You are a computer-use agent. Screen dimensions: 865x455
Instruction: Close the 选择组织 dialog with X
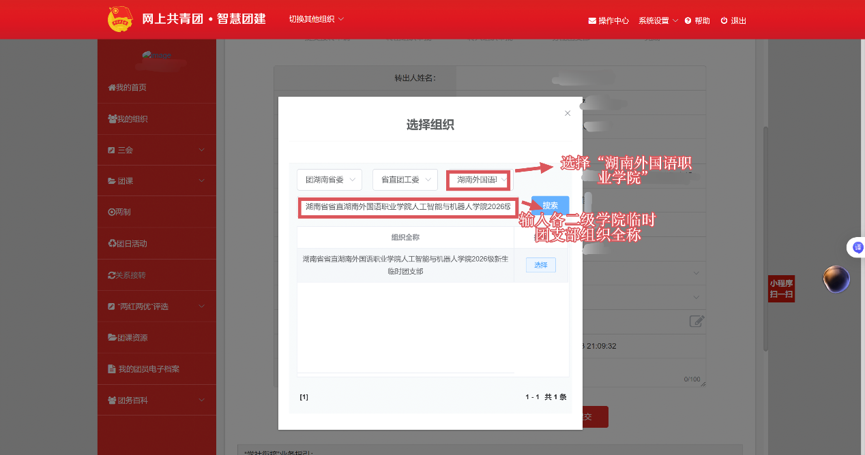[x=567, y=113]
